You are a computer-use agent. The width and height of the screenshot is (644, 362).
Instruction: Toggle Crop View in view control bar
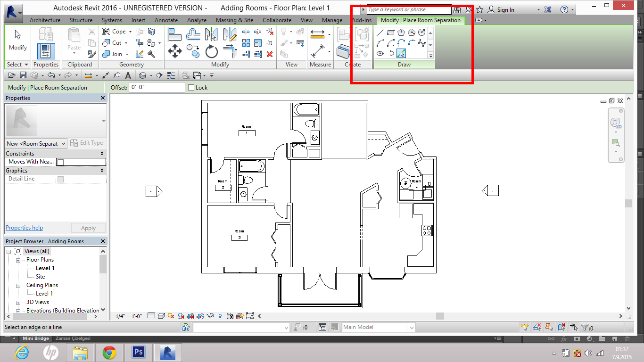pyautogui.click(x=191, y=316)
